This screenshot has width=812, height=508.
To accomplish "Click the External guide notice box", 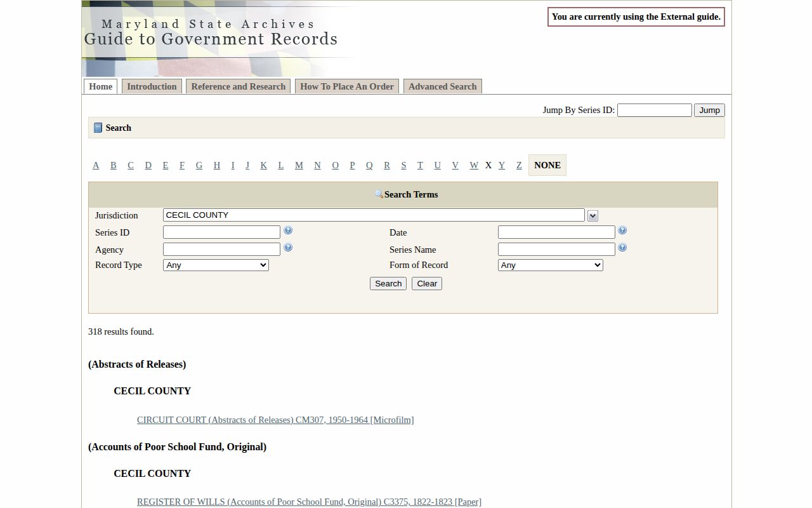I will [x=636, y=17].
